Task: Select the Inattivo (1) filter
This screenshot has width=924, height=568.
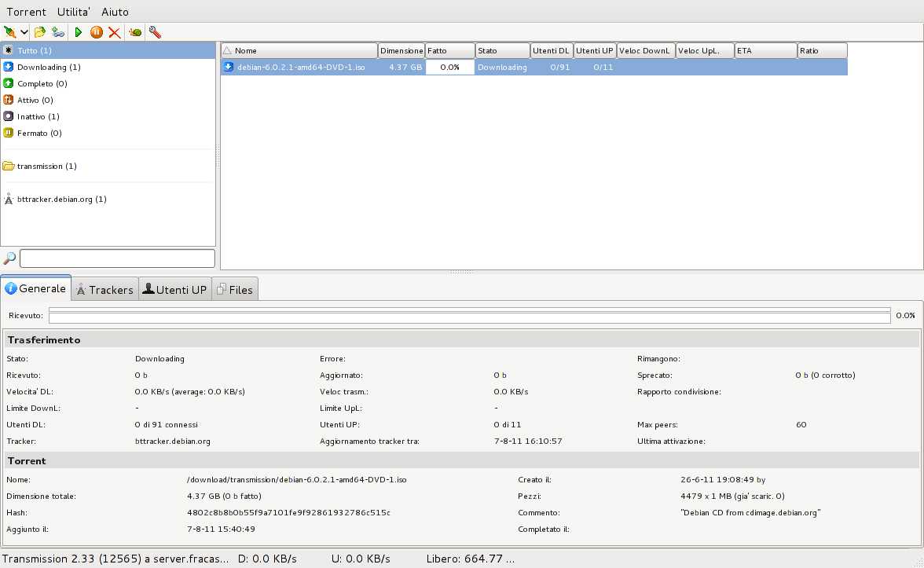Action: tap(108, 116)
